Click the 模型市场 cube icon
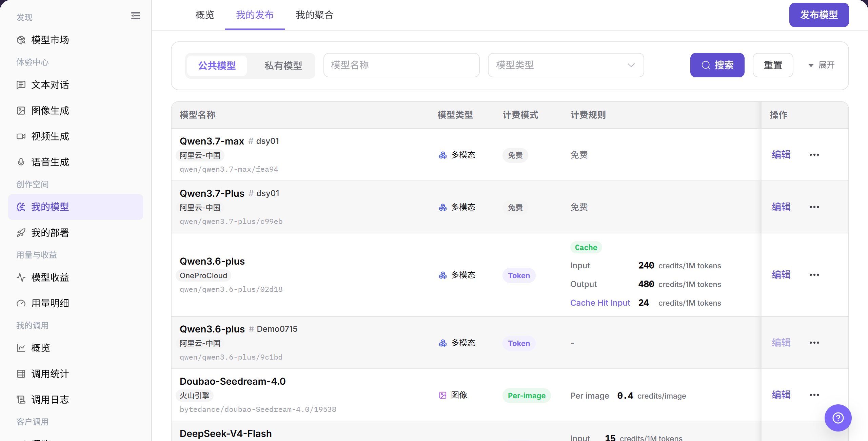 (x=21, y=40)
